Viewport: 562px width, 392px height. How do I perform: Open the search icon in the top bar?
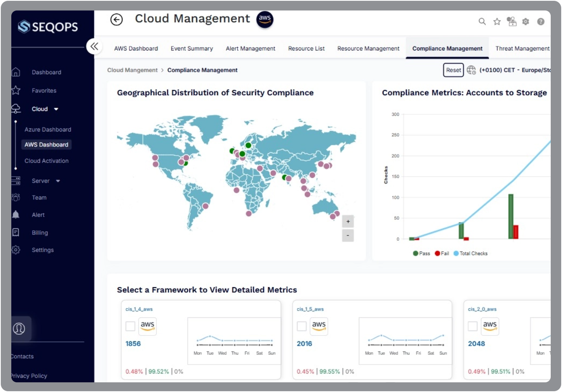point(482,22)
